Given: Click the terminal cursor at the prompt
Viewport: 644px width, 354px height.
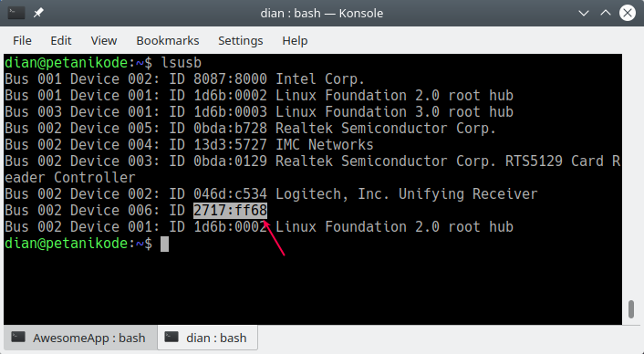Looking at the screenshot, I should pyautogui.click(x=164, y=244).
